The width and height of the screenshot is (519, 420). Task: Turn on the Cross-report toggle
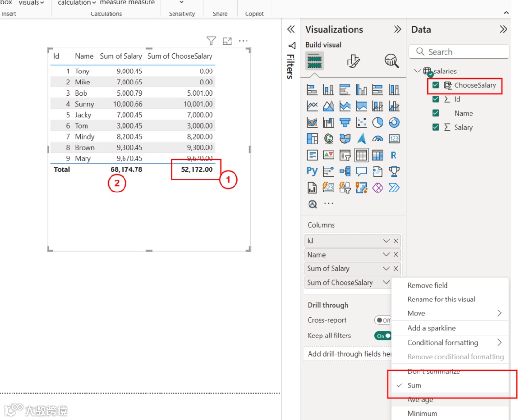pos(383,320)
